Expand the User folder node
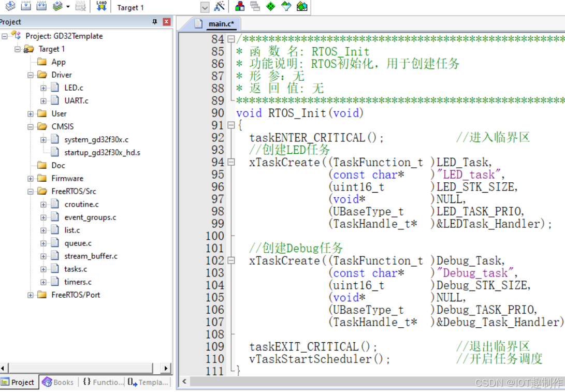 coord(30,114)
